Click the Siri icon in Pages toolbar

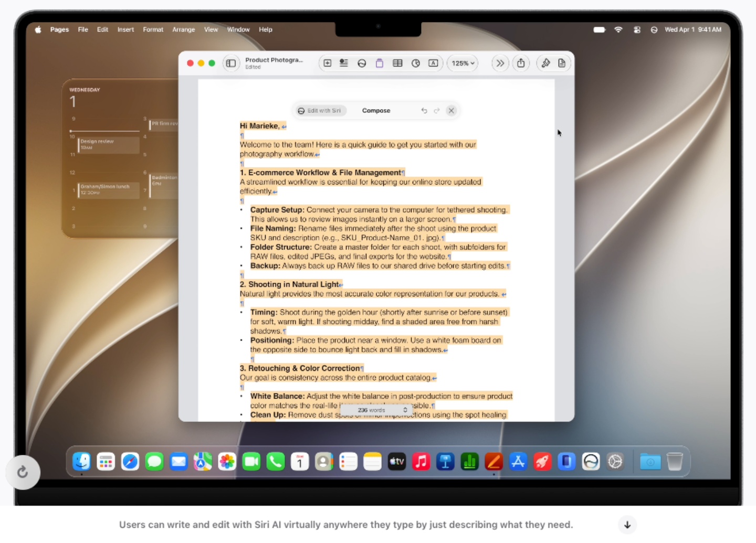point(362,63)
